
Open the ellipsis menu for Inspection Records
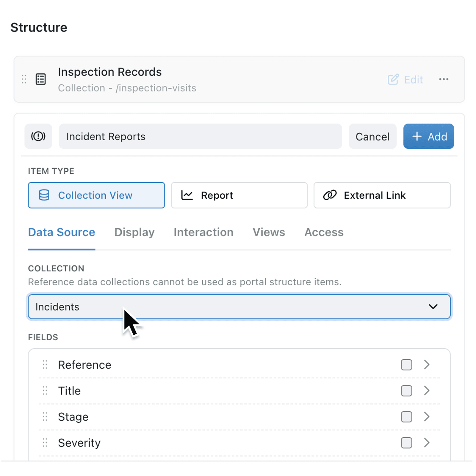point(444,79)
